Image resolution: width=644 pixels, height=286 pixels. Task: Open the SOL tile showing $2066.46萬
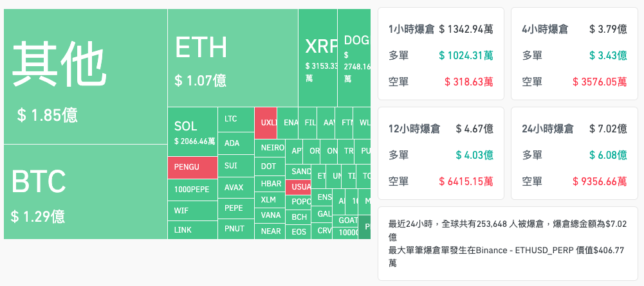click(x=193, y=132)
